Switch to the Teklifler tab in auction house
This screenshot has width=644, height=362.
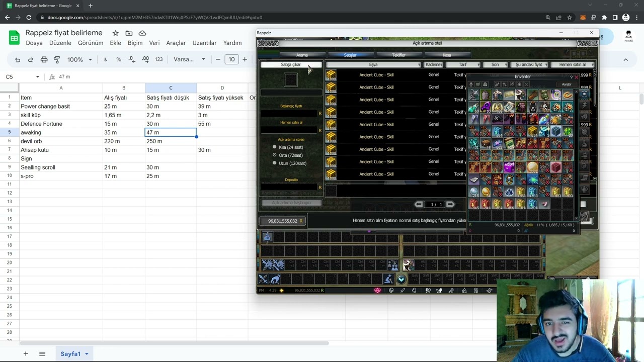(398, 55)
